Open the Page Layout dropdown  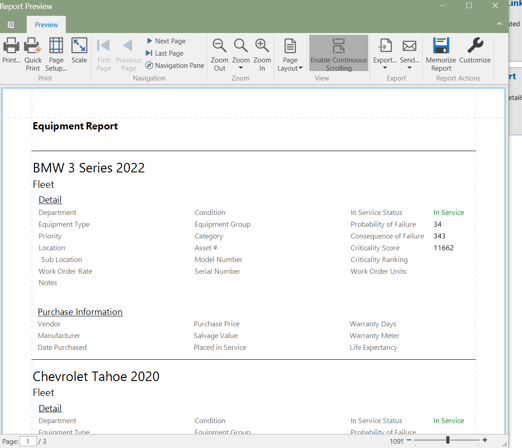tap(290, 54)
